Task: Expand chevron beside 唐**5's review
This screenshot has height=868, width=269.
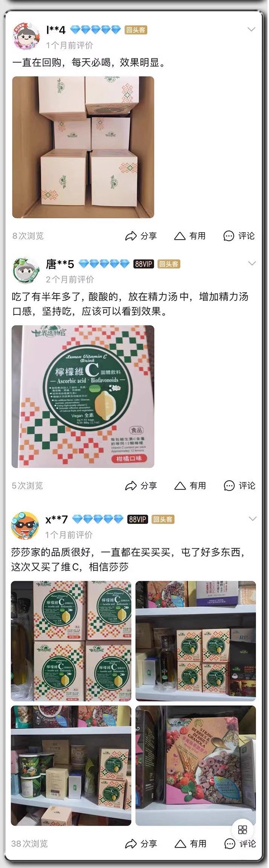Action: (252, 263)
